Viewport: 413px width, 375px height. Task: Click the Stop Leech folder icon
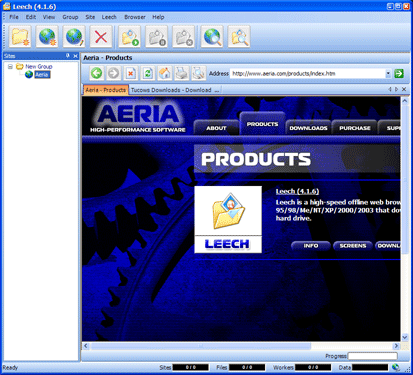184,37
